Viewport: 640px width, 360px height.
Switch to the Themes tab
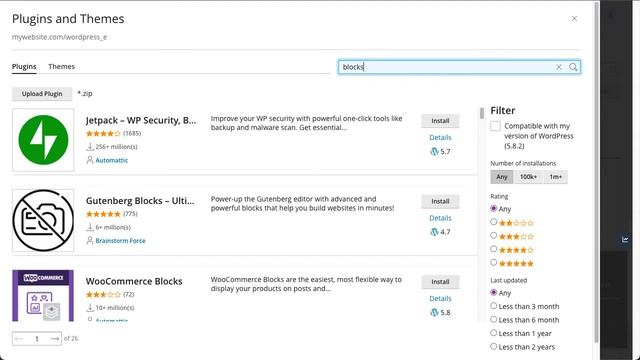[x=62, y=67]
